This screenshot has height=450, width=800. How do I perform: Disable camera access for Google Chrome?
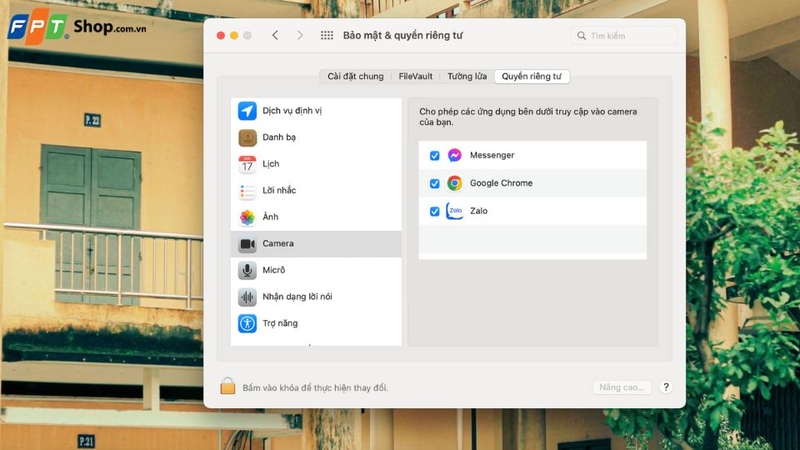click(434, 184)
